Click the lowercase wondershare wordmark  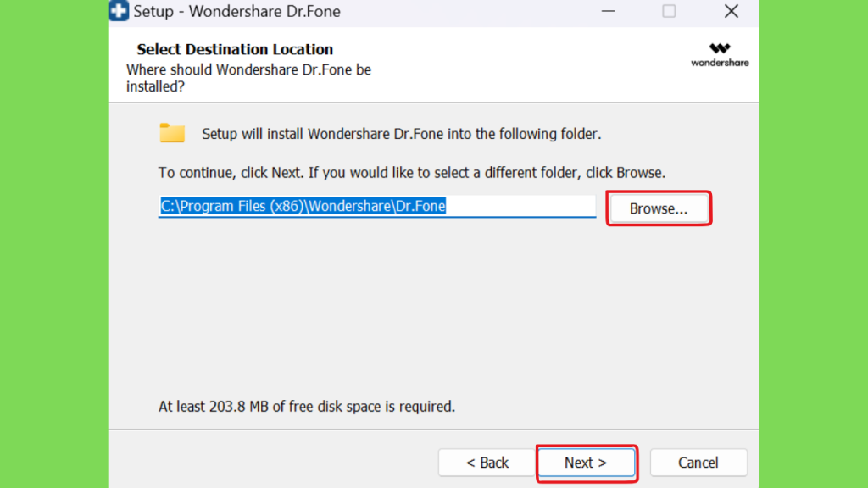[720, 63]
